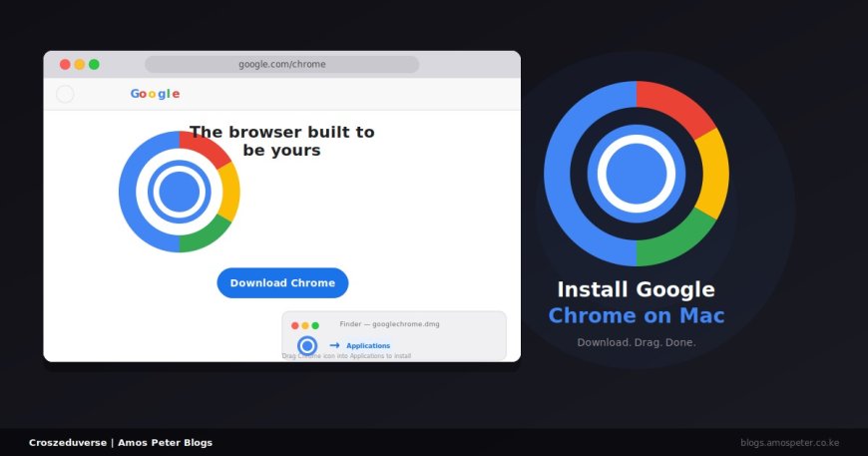This screenshot has width=868, height=456.
Task: Click the empty circle icon in page header
Action: click(x=65, y=94)
